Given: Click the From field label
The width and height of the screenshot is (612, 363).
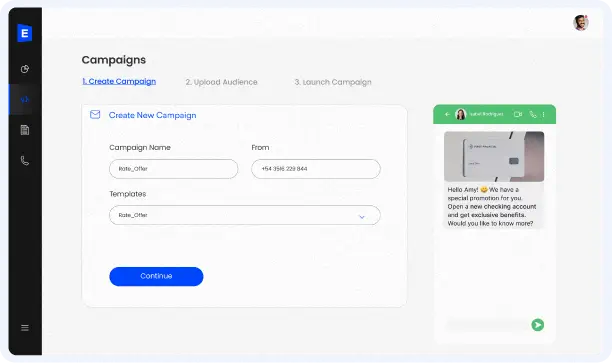Looking at the screenshot, I should [260, 148].
